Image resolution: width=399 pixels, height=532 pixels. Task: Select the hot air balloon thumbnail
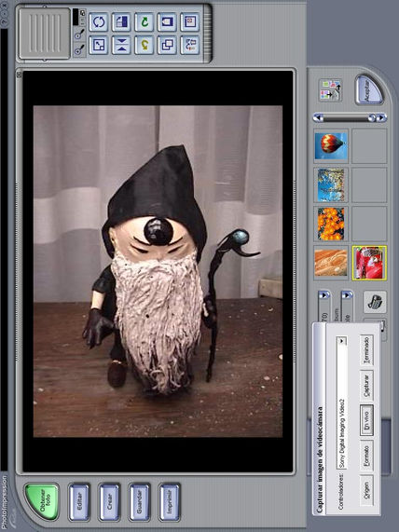[331, 145]
